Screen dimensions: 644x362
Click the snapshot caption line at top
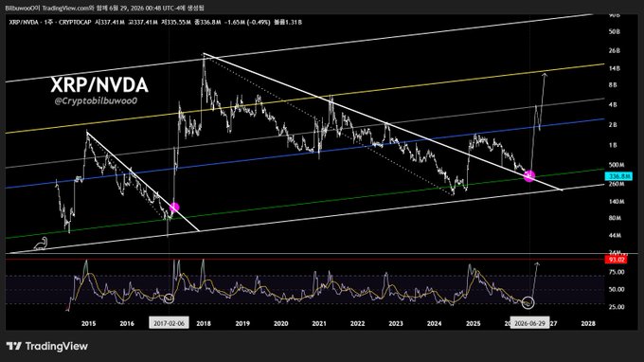(x=105, y=8)
